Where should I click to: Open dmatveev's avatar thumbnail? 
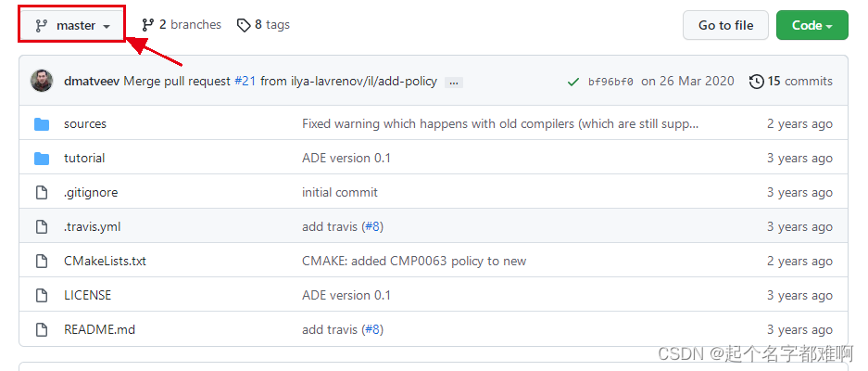pyautogui.click(x=42, y=81)
